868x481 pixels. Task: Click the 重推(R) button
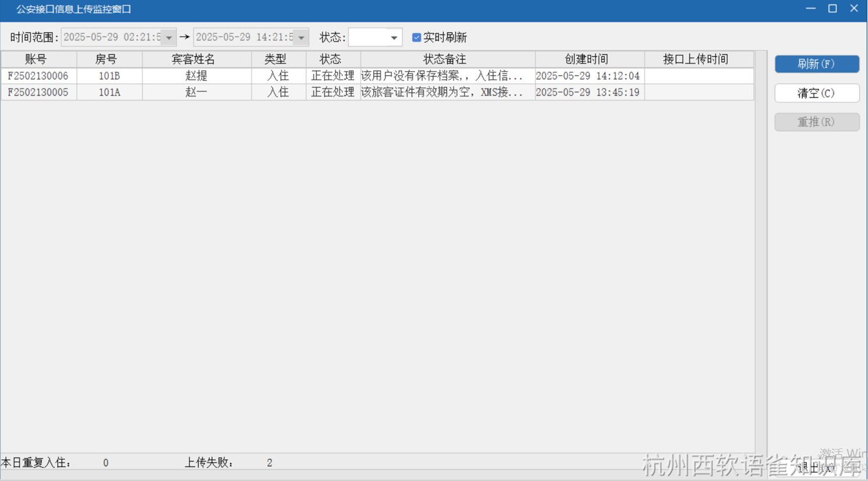816,122
